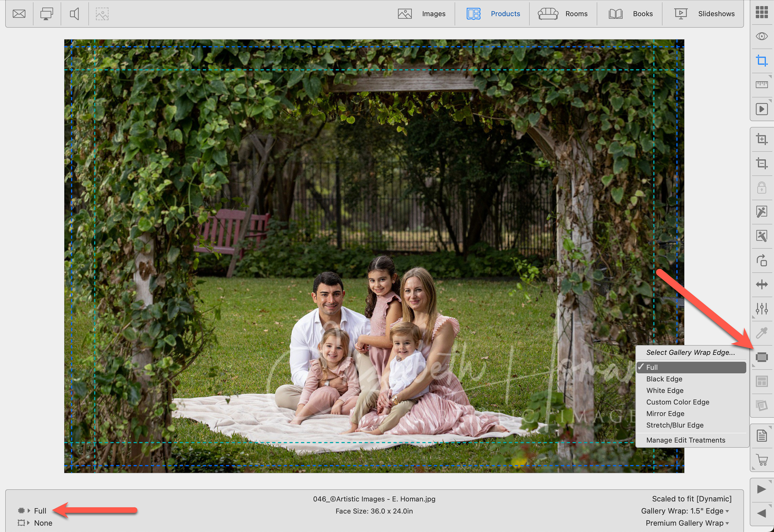Click the monitor display icon
Viewport: 774px width, 532px height.
[x=46, y=14]
